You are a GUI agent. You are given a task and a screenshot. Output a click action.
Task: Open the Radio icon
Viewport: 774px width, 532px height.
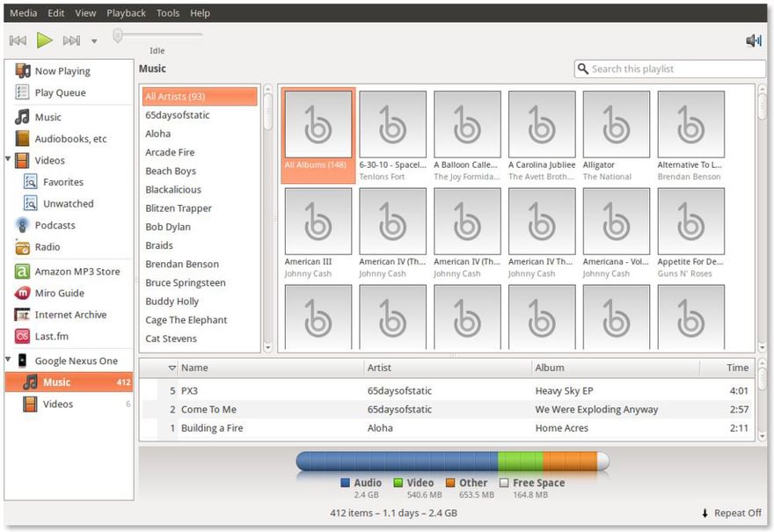[x=22, y=247]
